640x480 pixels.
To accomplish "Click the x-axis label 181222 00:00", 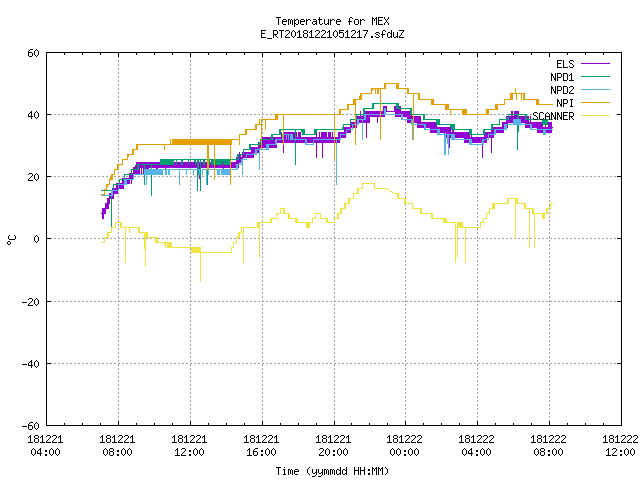I will point(404,446).
